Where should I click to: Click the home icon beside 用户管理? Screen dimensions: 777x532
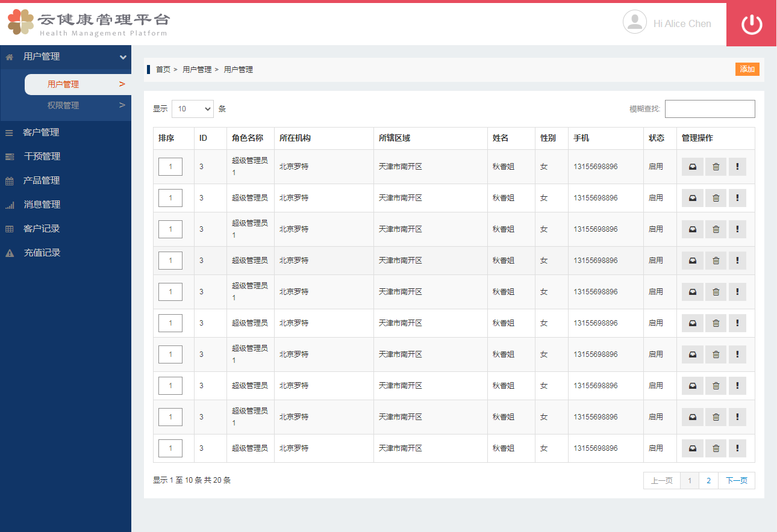click(8, 56)
